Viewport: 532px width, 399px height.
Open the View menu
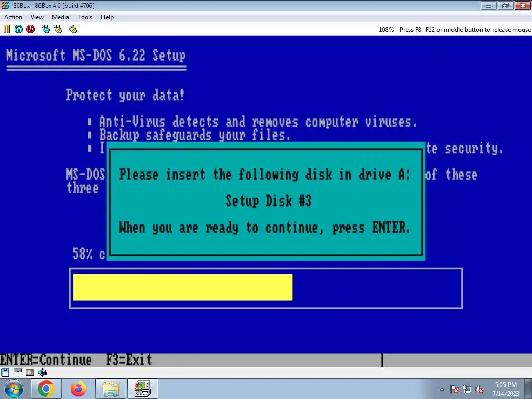pos(37,17)
